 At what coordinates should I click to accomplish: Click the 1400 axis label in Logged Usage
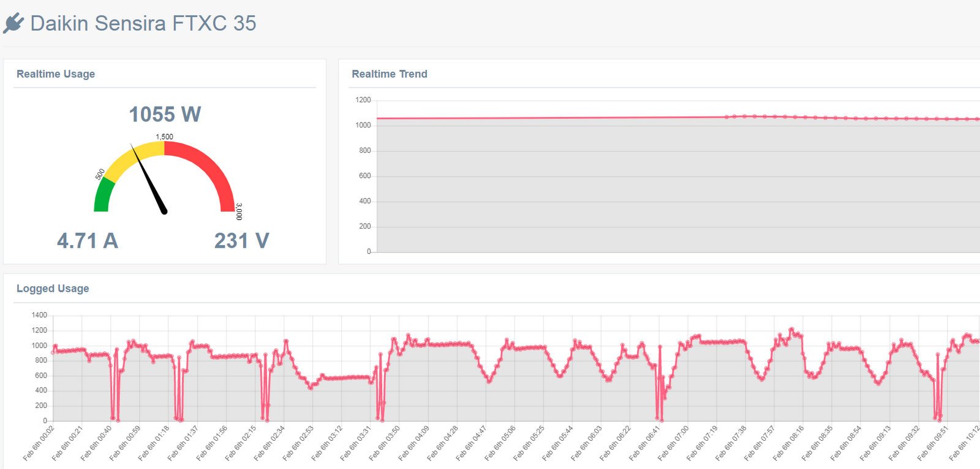tap(39, 315)
